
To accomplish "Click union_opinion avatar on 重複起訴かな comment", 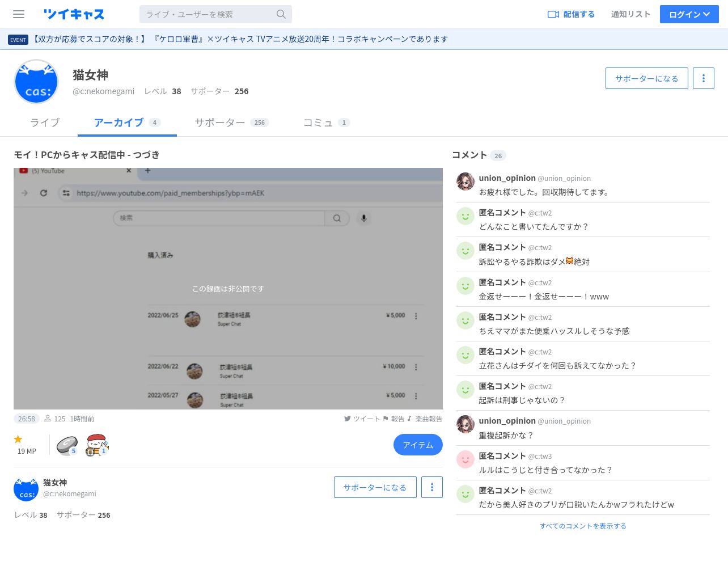I will [465, 424].
